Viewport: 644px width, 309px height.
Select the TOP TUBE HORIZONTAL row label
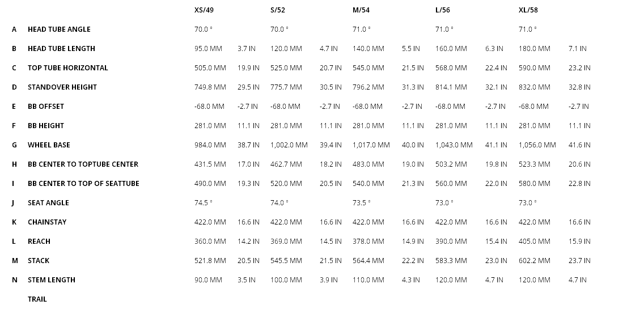[67, 68]
